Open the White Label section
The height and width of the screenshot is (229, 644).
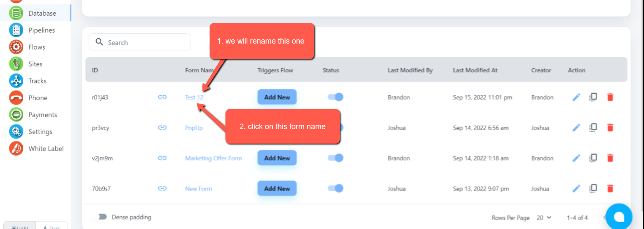[46, 149]
